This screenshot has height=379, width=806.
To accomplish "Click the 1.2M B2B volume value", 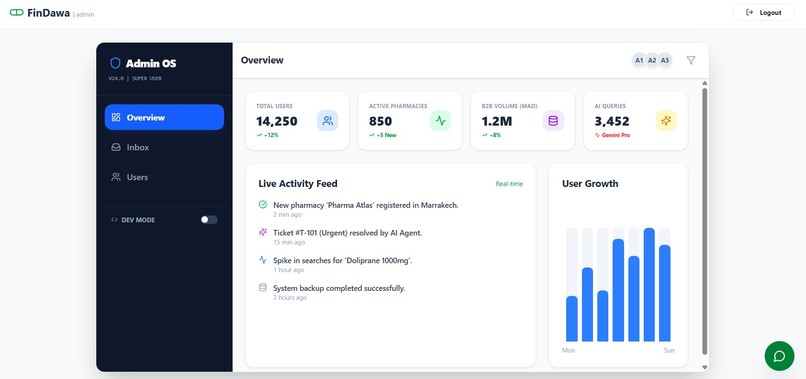I will tap(497, 121).
